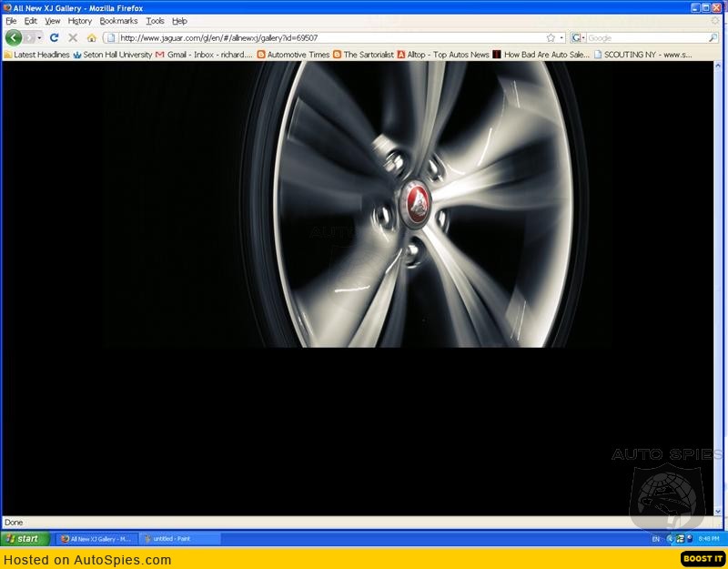Focus the Google search box
The width and height of the screenshot is (728, 569).
pyautogui.click(x=647, y=37)
